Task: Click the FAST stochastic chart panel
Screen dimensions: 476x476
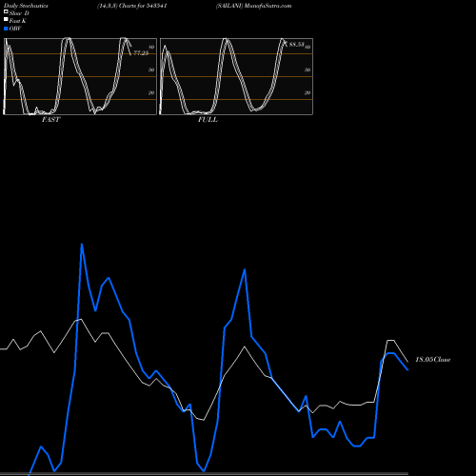Action: click(80, 76)
